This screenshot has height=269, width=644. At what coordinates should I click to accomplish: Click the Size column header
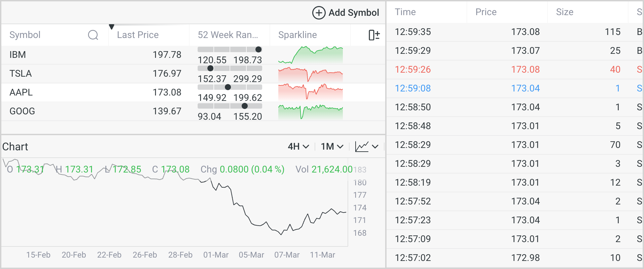coord(565,12)
